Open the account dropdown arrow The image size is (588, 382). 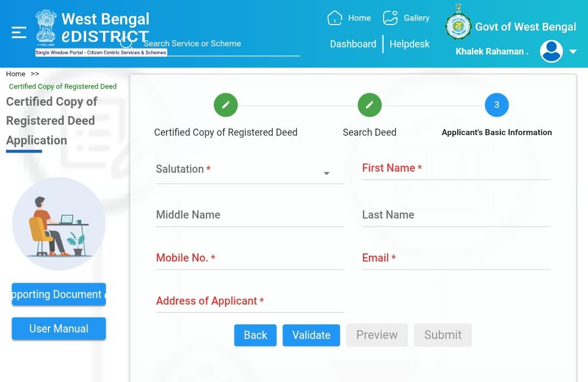pyautogui.click(x=573, y=52)
